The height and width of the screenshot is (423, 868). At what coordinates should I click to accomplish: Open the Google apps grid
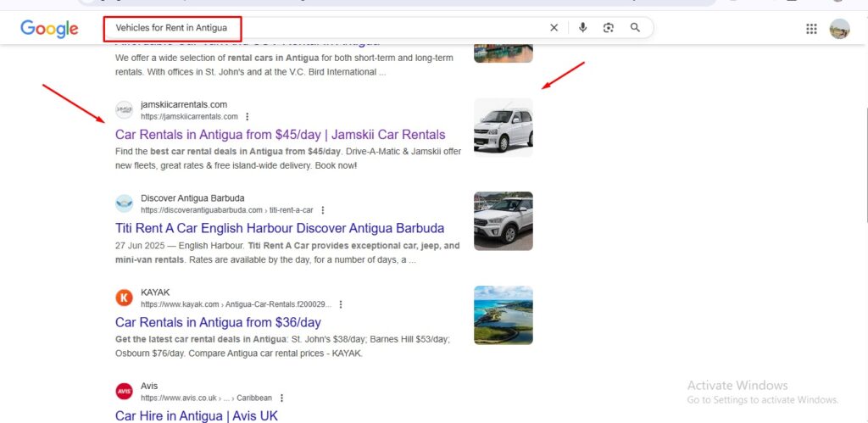[x=811, y=29]
